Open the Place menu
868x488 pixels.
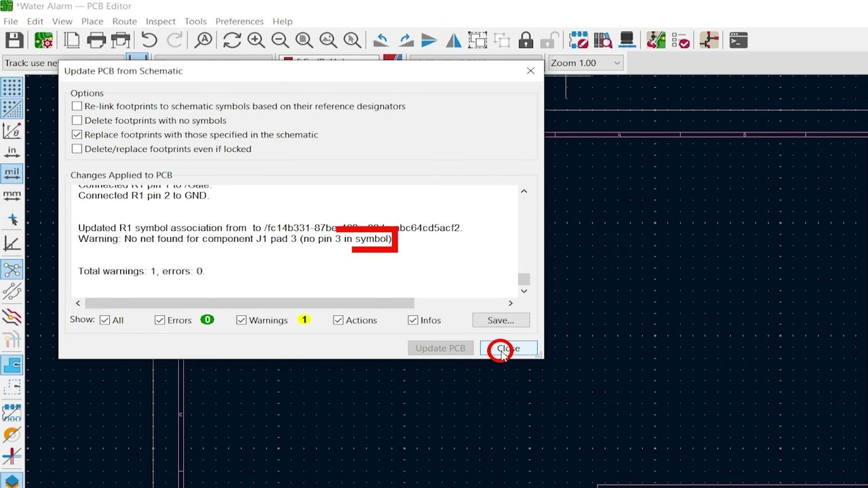92,21
